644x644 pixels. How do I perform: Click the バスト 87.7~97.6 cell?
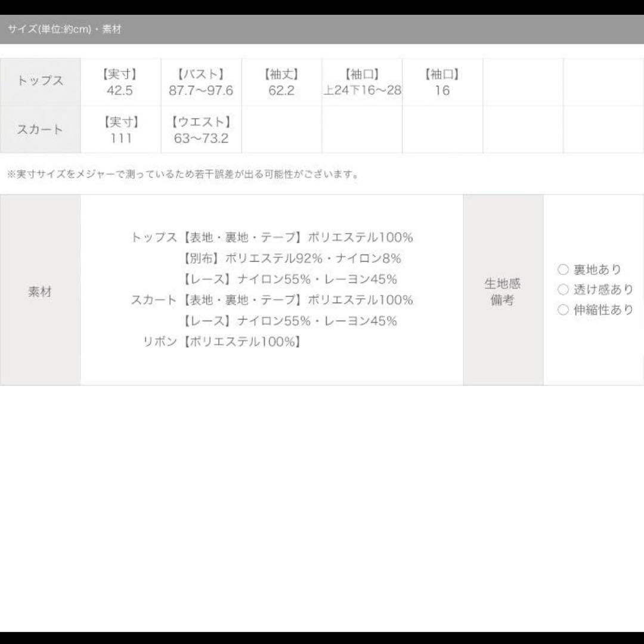(201, 82)
